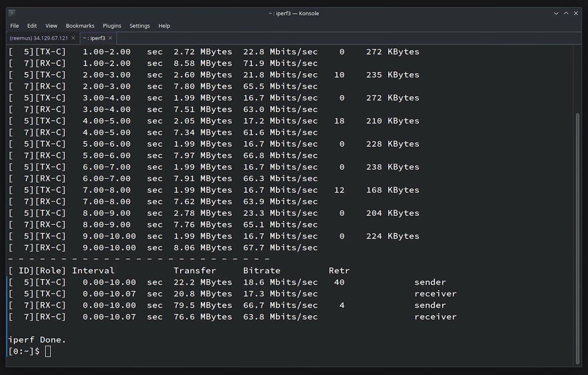
Task: Click the 'Transfer' column header
Action: pyautogui.click(x=195, y=271)
